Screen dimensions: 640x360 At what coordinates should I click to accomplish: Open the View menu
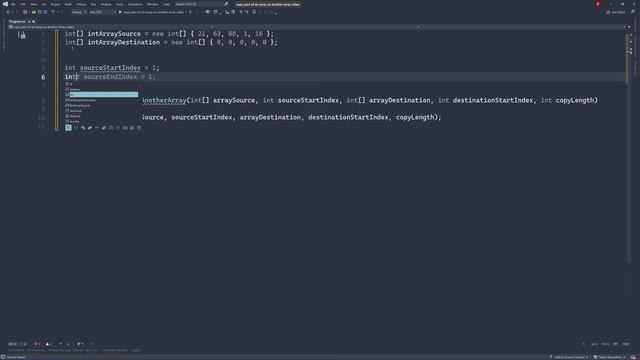point(33,4)
